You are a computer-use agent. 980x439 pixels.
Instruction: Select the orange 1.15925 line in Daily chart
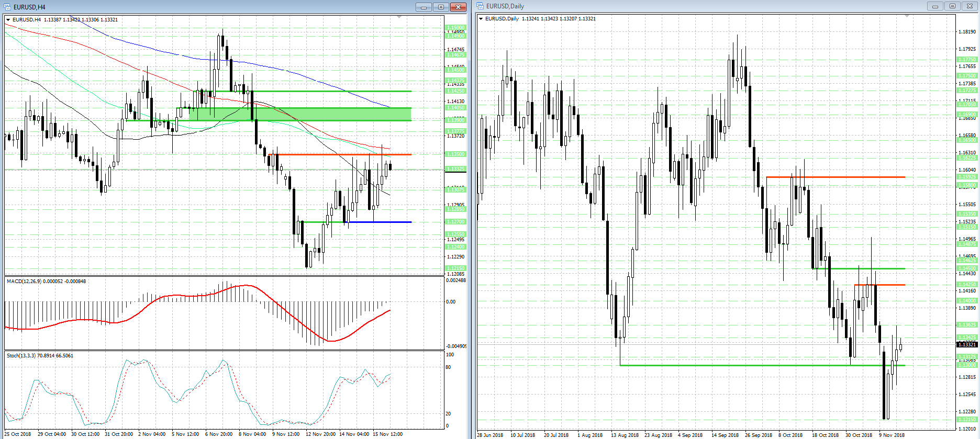tap(836, 177)
